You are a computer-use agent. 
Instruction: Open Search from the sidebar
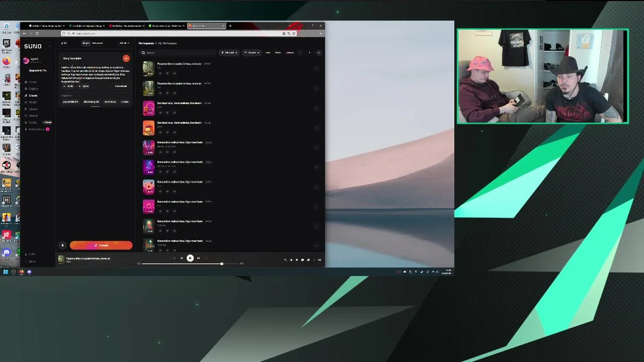[33, 116]
